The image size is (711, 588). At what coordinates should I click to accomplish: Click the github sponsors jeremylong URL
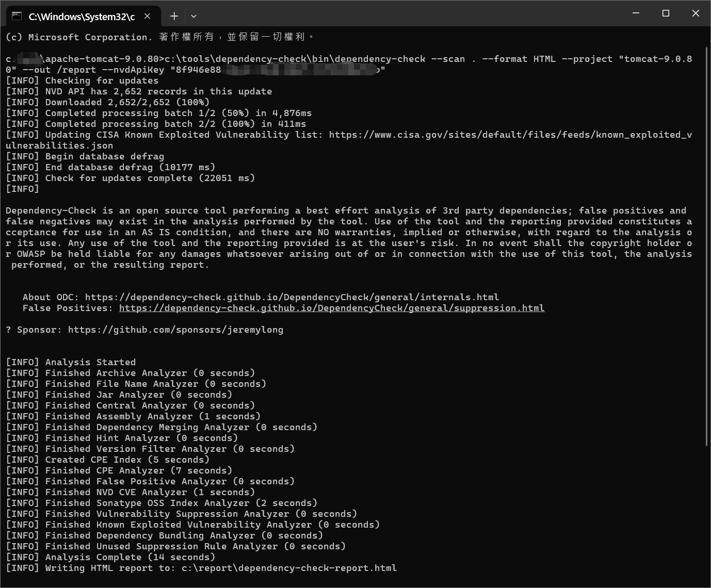click(175, 330)
